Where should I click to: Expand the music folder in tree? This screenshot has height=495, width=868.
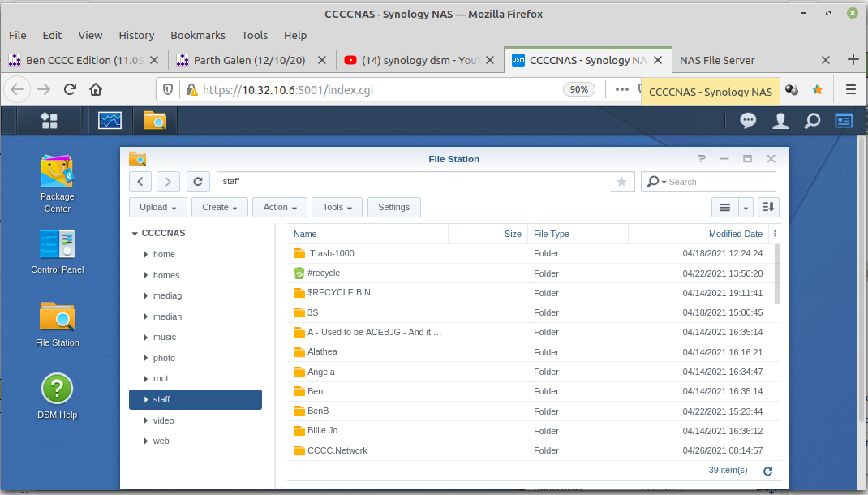(146, 337)
